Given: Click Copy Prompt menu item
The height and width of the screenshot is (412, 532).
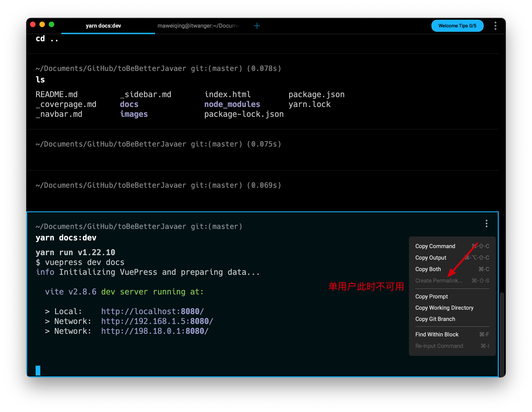Looking at the screenshot, I should click(x=431, y=296).
